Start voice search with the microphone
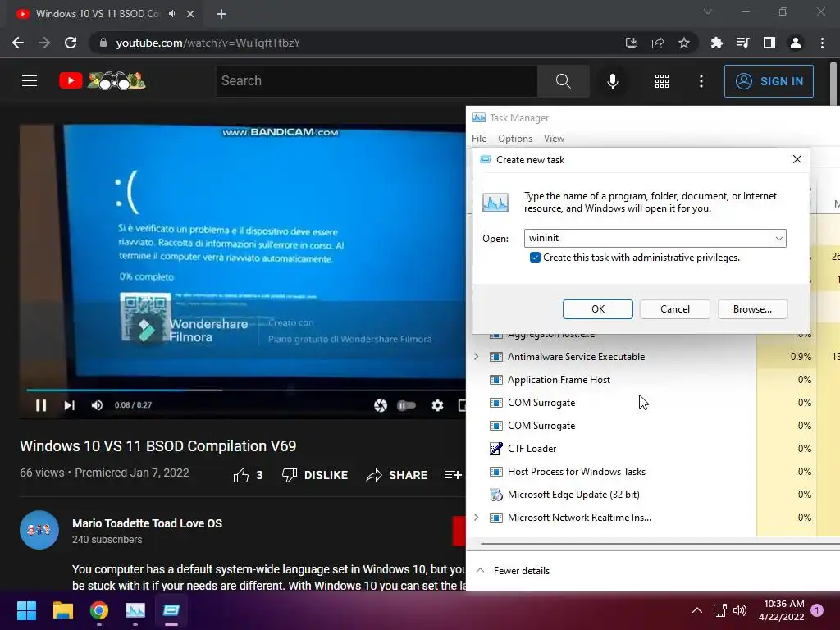The height and width of the screenshot is (630, 840). point(613,81)
